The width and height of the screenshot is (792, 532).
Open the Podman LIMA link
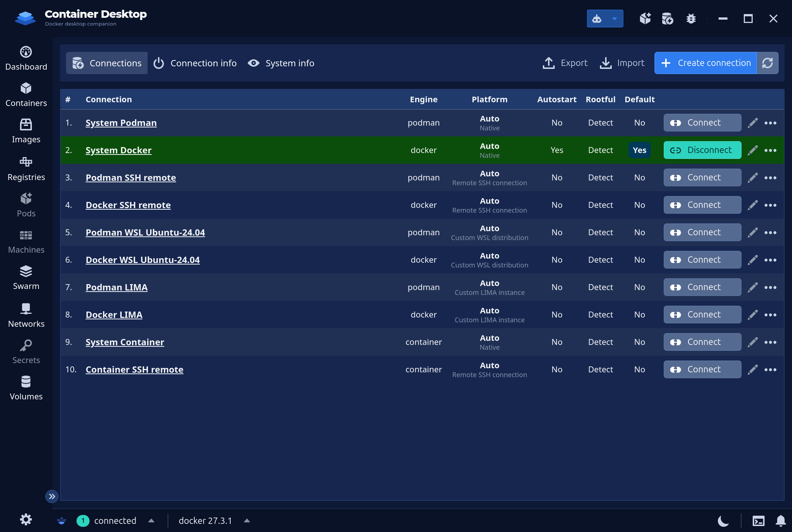(116, 287)
